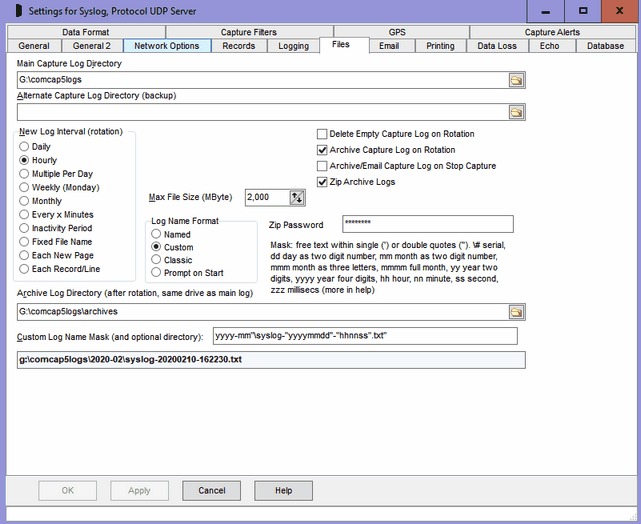Select Daily log rotation interval
This screenshot has width=641, height=524.
point(25,147)
